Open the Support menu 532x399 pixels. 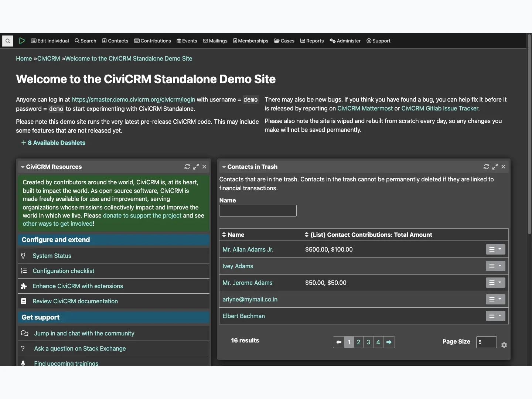tap(378, 41)
